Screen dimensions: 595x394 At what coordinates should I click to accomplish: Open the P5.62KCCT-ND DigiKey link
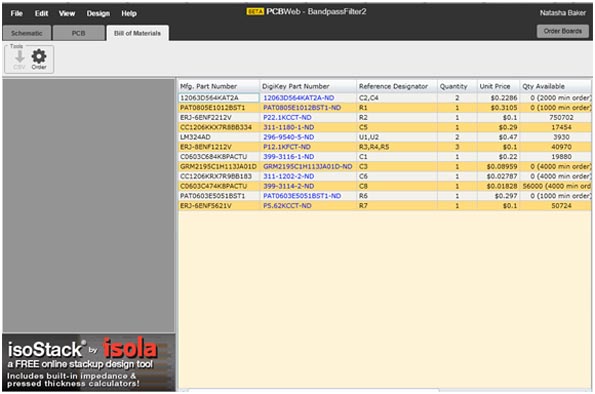click(287, 206)
